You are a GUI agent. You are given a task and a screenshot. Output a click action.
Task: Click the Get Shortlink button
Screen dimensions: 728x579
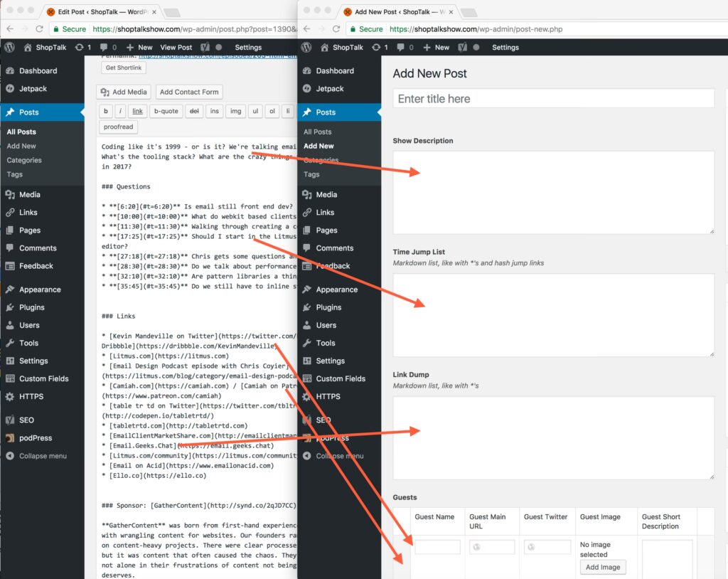(x=123, y=68)
